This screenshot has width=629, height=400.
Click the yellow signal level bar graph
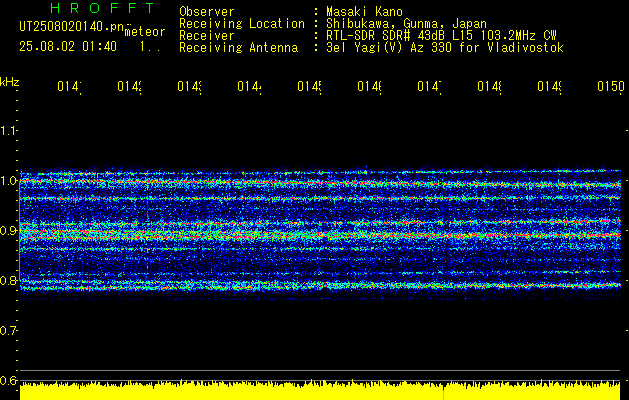click(320, 390)
